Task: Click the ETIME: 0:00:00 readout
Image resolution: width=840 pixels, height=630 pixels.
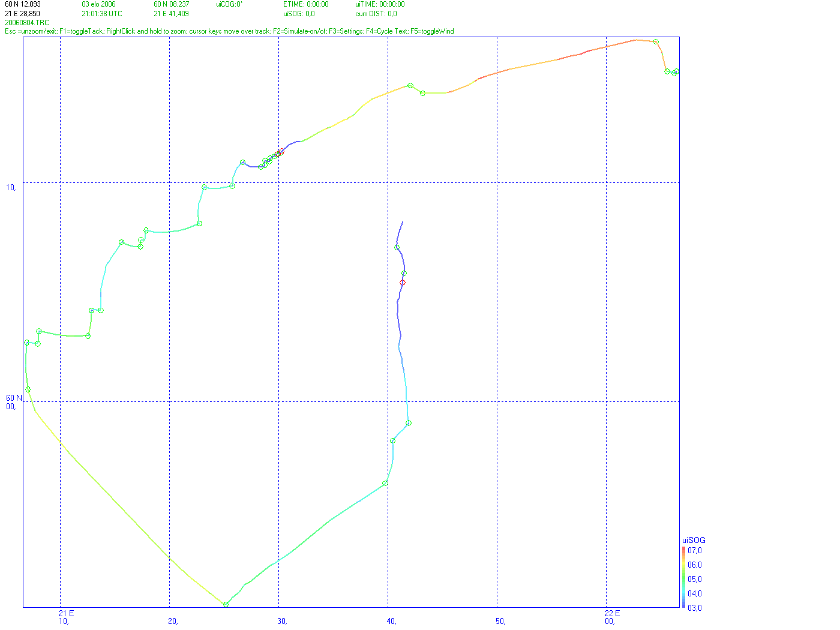Action: coord(306,4)
